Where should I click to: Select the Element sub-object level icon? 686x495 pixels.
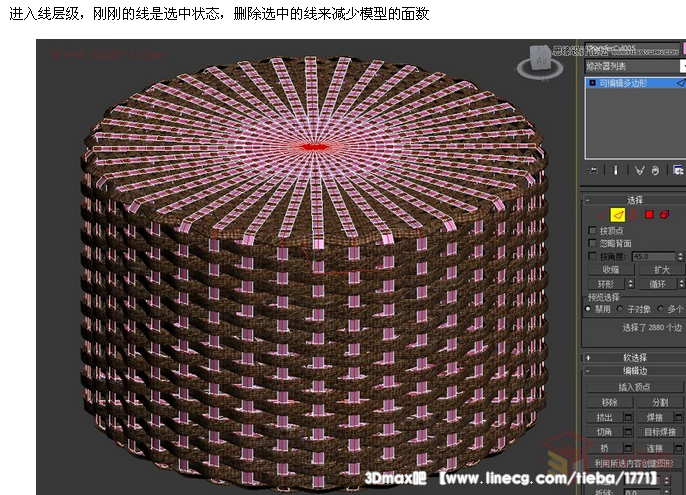pyautogui.click(x=662, y=214)
